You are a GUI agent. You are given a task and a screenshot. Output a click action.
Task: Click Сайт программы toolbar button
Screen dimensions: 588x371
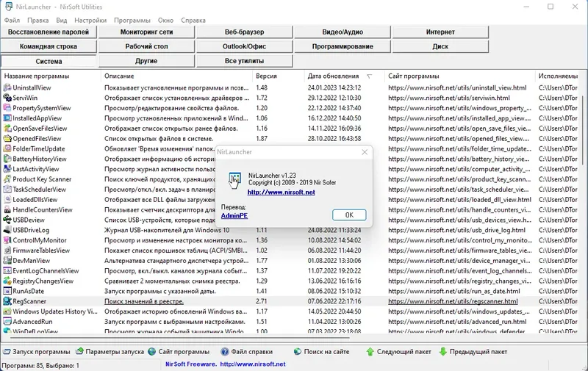[x=179, y=352]
